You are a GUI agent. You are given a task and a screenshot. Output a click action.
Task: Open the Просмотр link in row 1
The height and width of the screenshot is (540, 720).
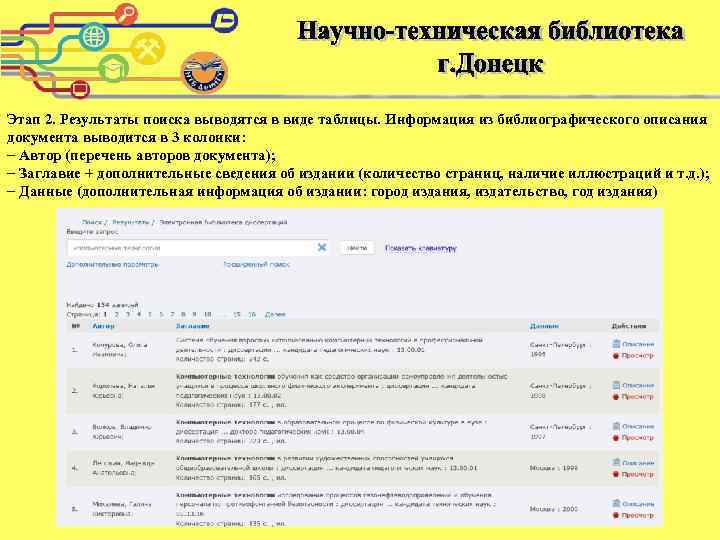click(637, 355)
